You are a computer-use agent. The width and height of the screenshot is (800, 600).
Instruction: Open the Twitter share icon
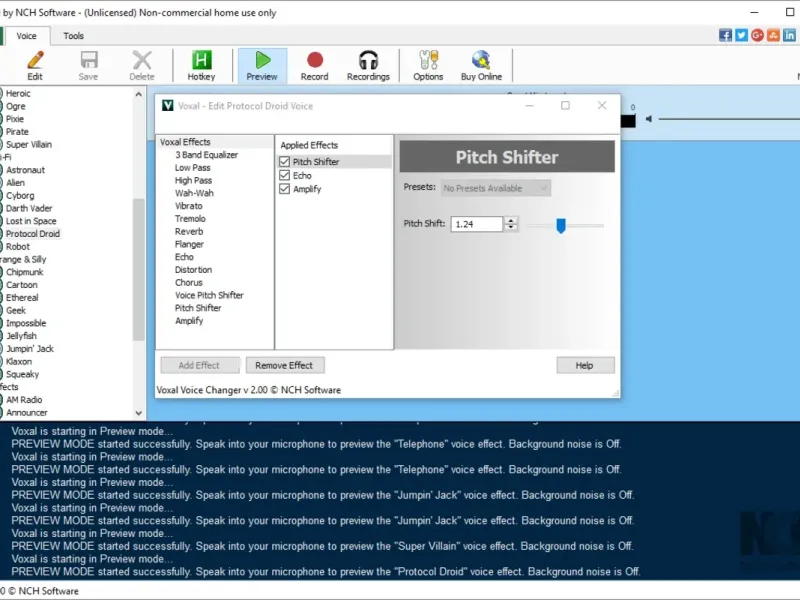point(741,35)
